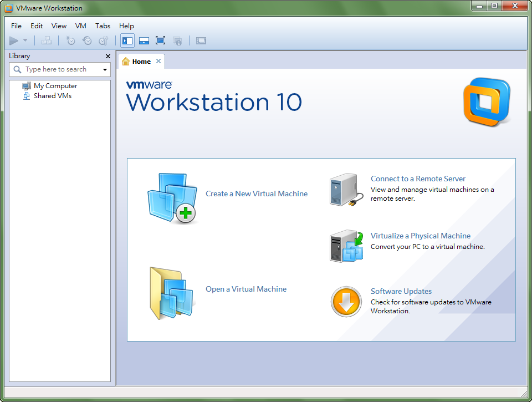Click the library search magnifier icon

(17, 70)
